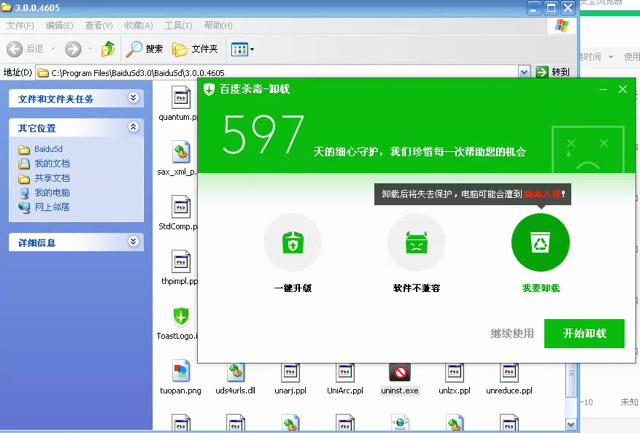Select the thpimpl.ppl file icon
The width and height of the screenshot is (640, 433).
point(181,262)
